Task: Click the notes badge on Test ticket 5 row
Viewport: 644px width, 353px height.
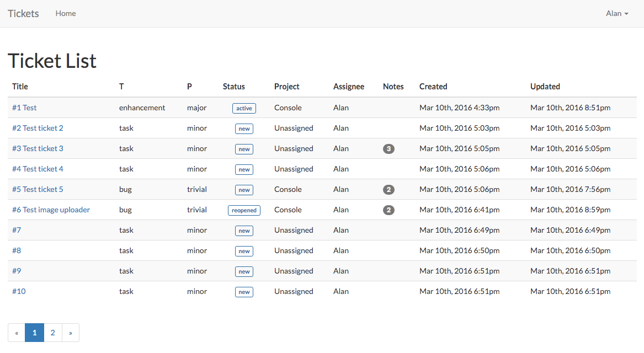Action: pyautogui.click(x=388, y=190)
